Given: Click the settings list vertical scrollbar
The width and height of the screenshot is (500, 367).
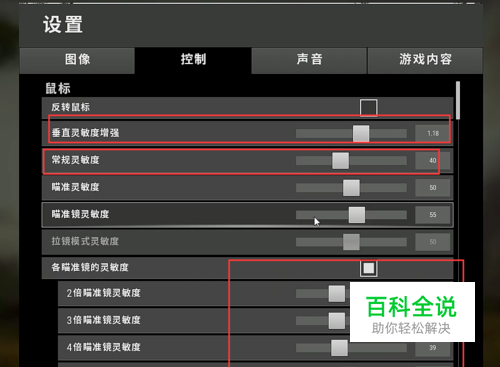Looking at the screenshot, I should 458,100.
